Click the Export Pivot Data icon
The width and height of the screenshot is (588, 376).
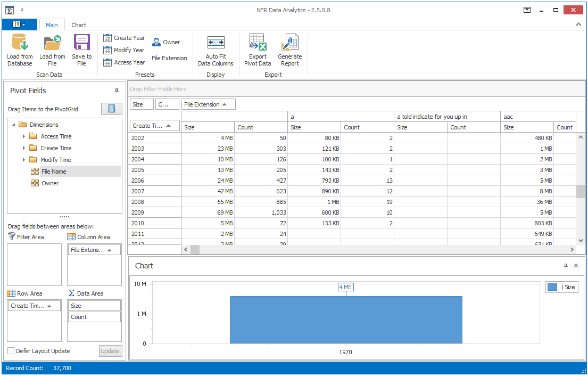pyautogui.click(x=258, y=43)
